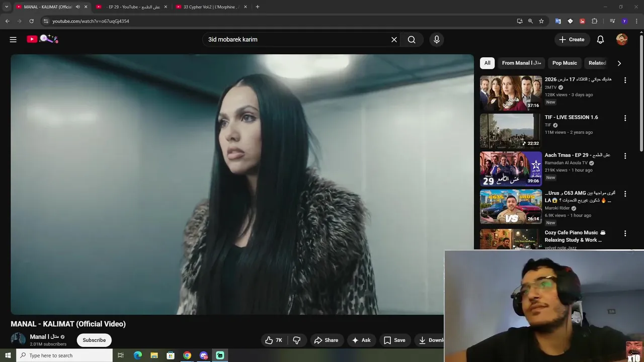Mute the MANAL - KALIMAT tab audio

77,7
